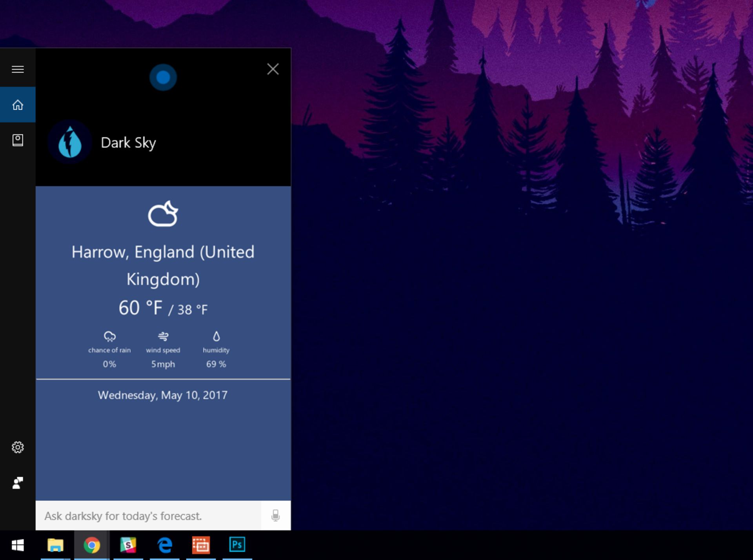Click the Cortana feedback person icon

tap(18, 483)
